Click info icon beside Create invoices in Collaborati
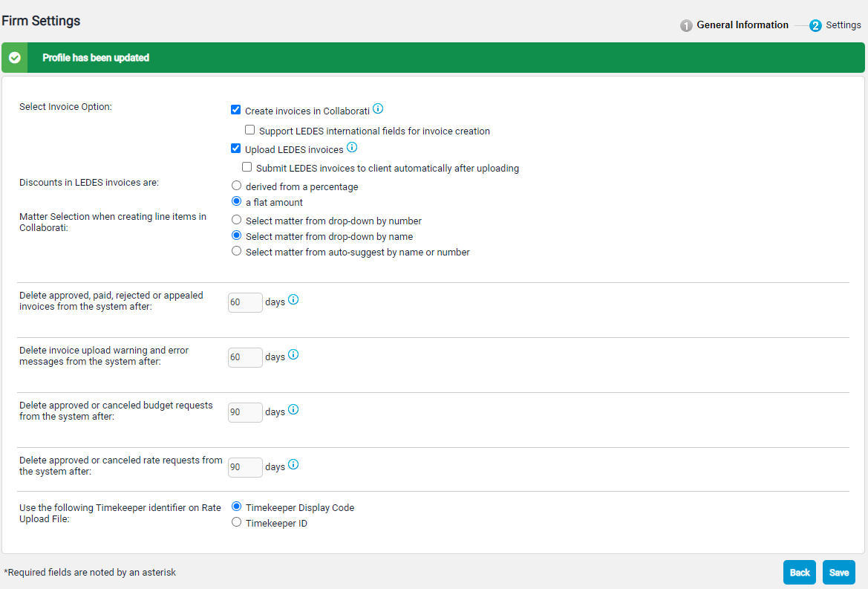Screen dimensions: 868x589 (378, 109)
